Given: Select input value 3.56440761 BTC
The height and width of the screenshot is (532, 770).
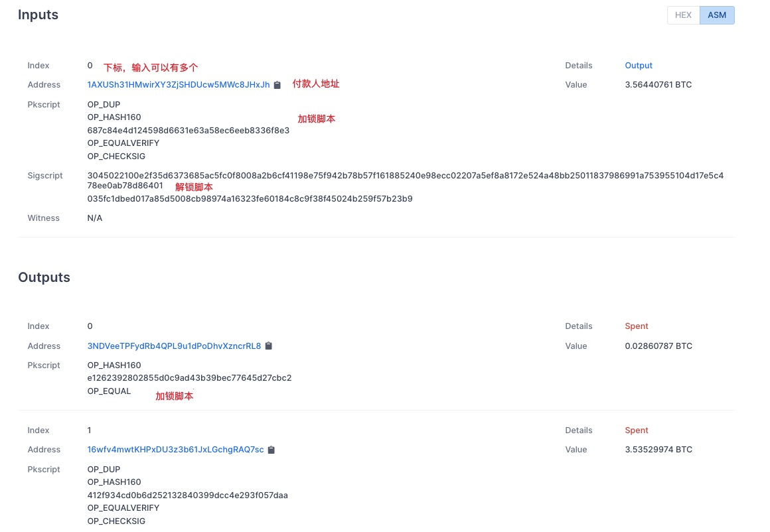Looking at the screenshot, I should (658, 85).
